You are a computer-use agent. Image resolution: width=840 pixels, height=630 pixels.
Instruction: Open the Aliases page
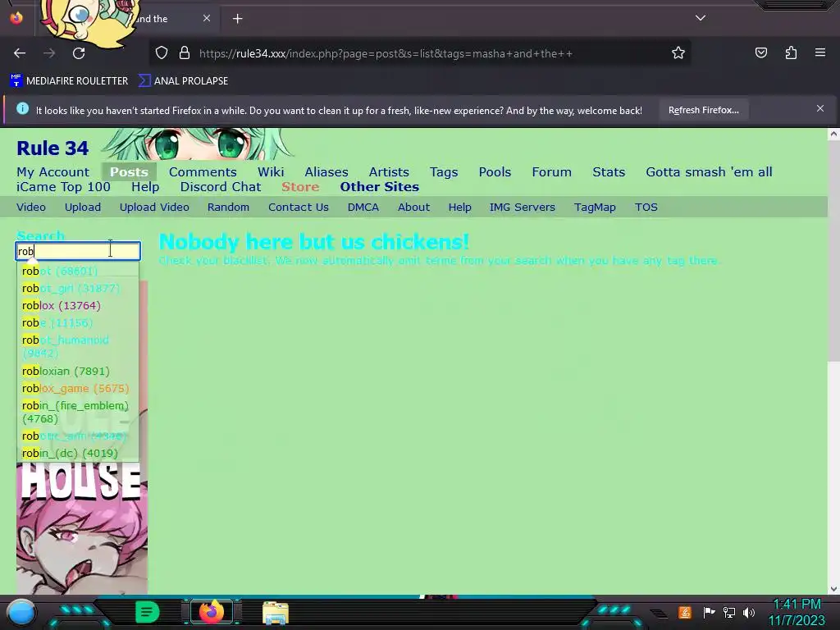point(326,172)
